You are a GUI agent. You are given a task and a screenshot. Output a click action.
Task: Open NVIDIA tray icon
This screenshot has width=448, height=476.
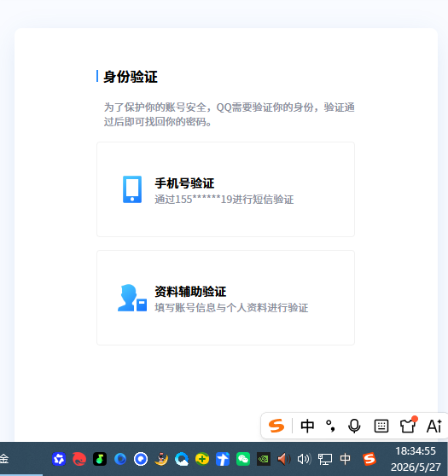point(264,459)
